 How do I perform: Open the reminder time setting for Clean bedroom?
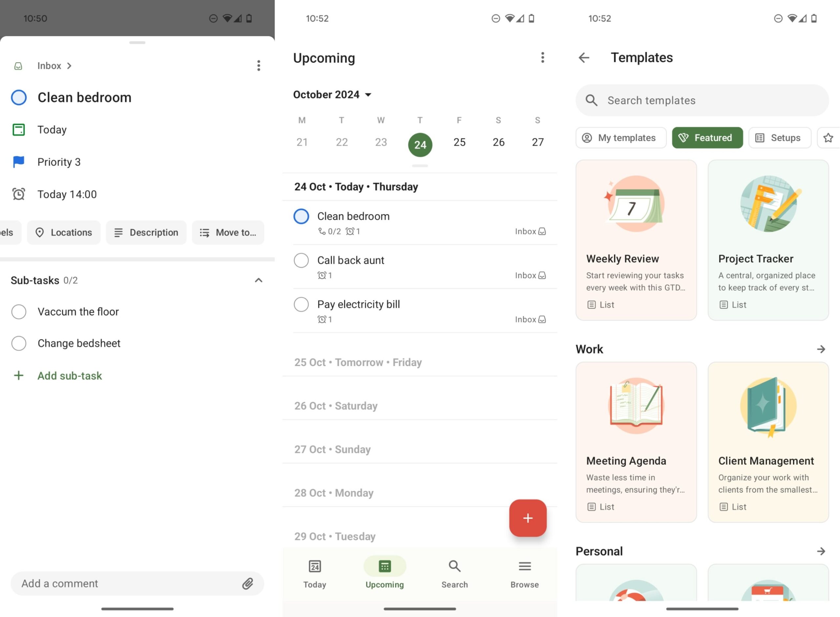click(67, 194)
